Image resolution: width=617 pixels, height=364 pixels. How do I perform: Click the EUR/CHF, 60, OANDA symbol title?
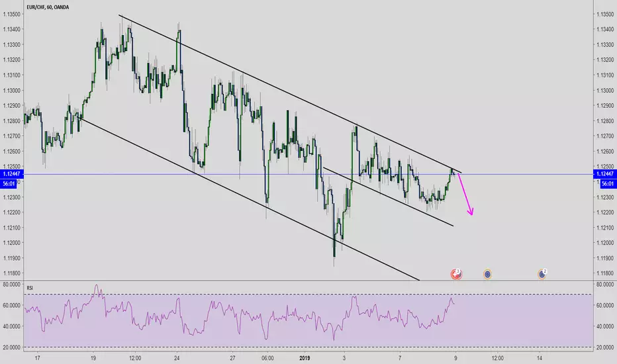point(48,7)
